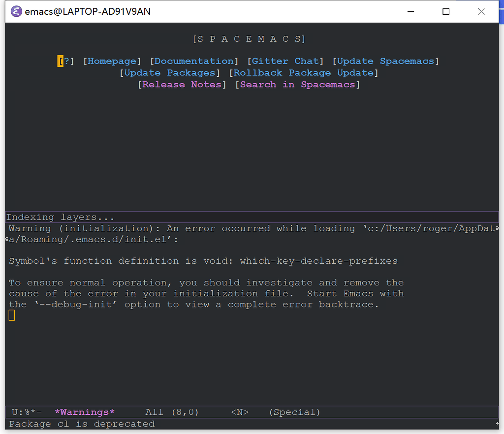
Task: Open quick help via the [?] icon
Action: [x=64, y=61]
